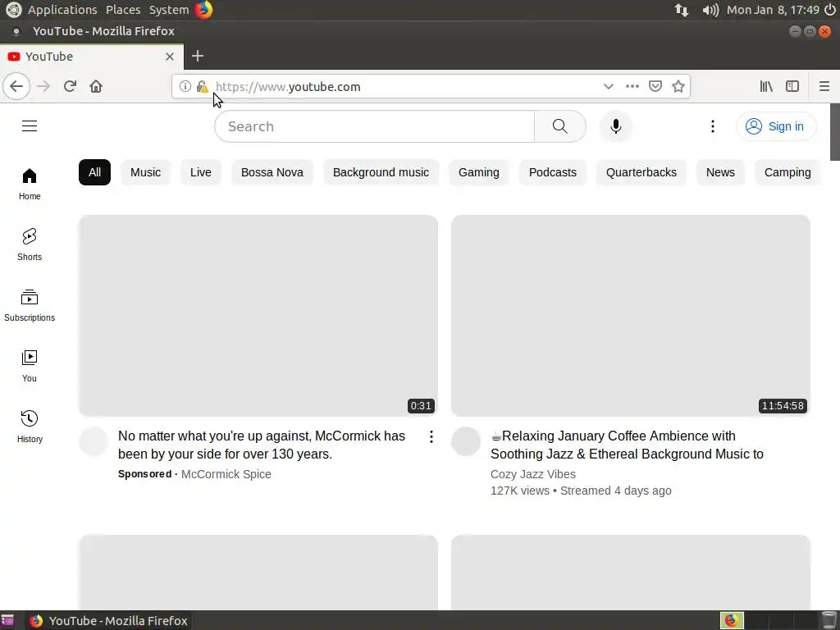This screenshot has height=630, width=840.
Task: Save page to Pocket
Action: tap(655, 86)
